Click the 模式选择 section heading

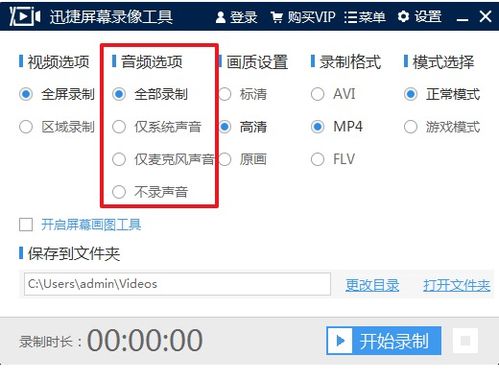pyautogui.click(x=443, y=62)
